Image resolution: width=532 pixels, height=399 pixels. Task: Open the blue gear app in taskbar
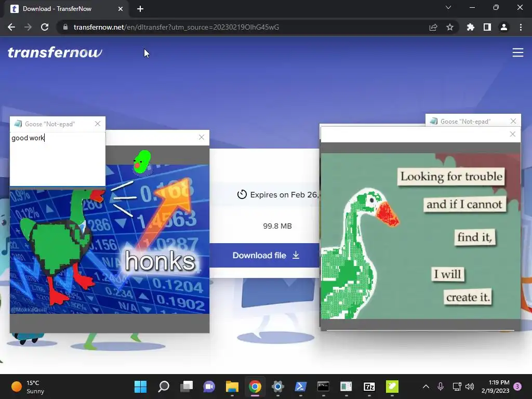point(277,387)
